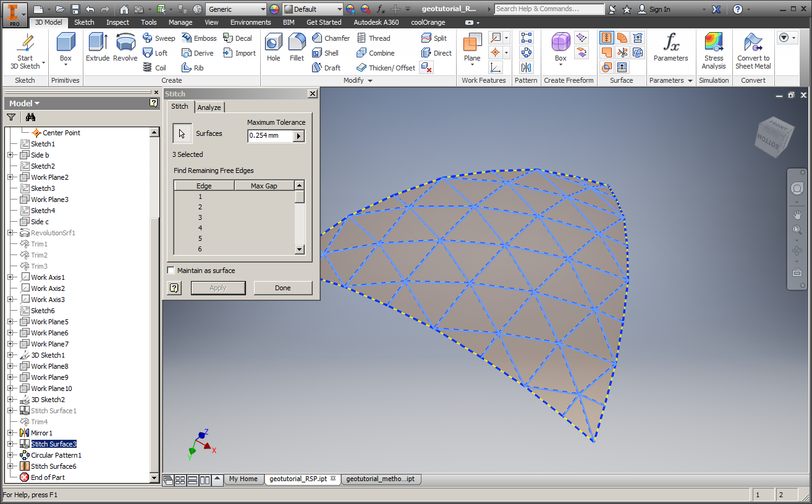Toggle the Surfaces selection arrow button
Screen dimensions: 812x504
pyautogui.click(x=182, y=133)
